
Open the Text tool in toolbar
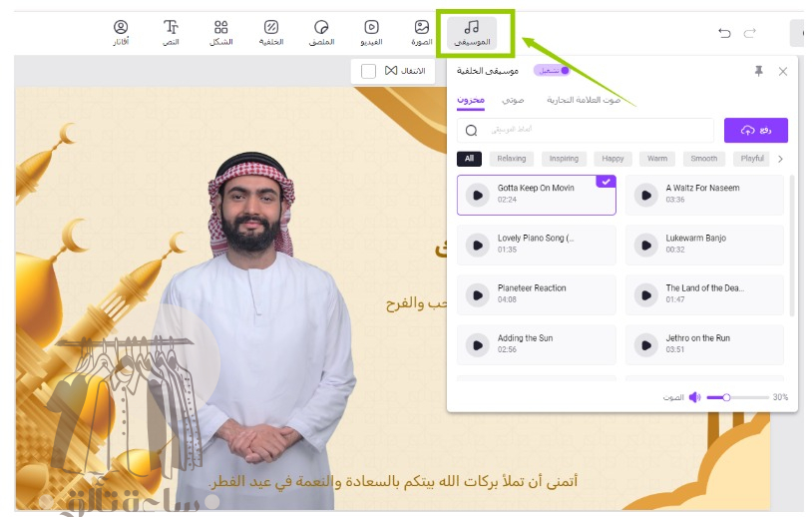click(172, 33)
